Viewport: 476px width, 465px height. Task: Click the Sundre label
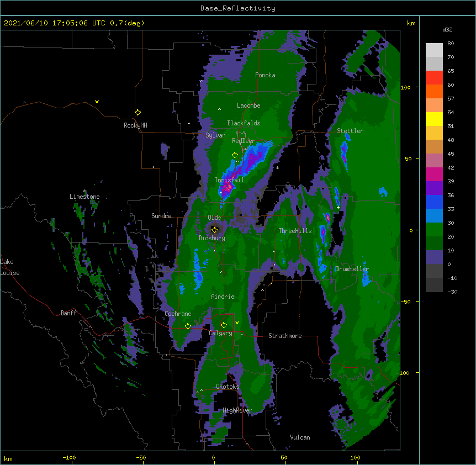(161, 216)
